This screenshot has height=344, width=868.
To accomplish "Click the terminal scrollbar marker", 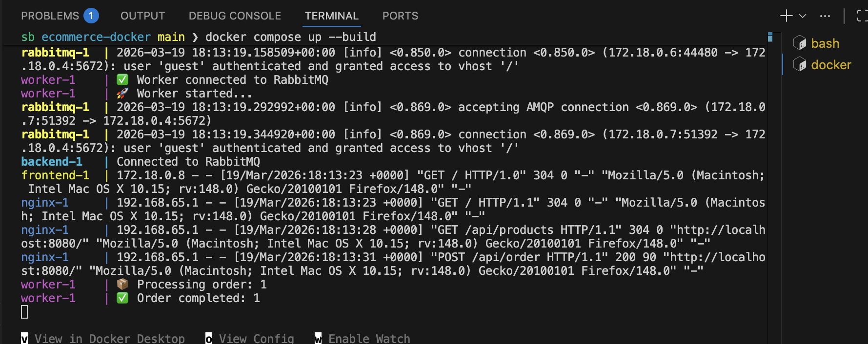I will point(770,37).
